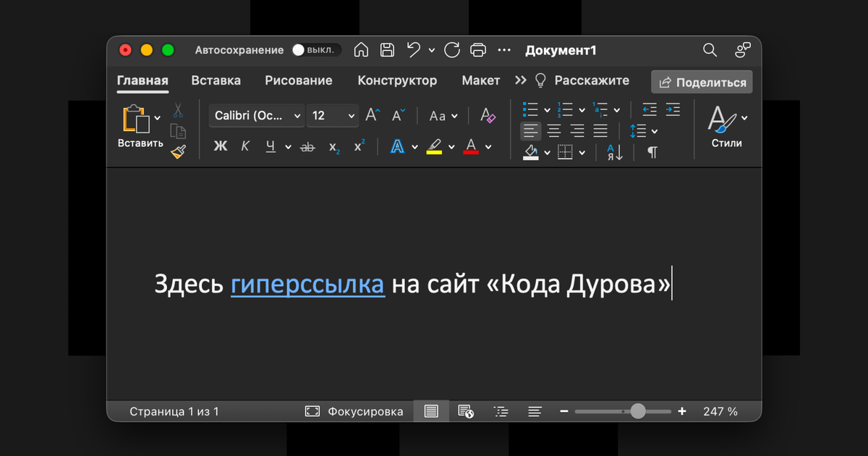
Task: Copy selection with the copy icon
Action: (x=178, y=131)
